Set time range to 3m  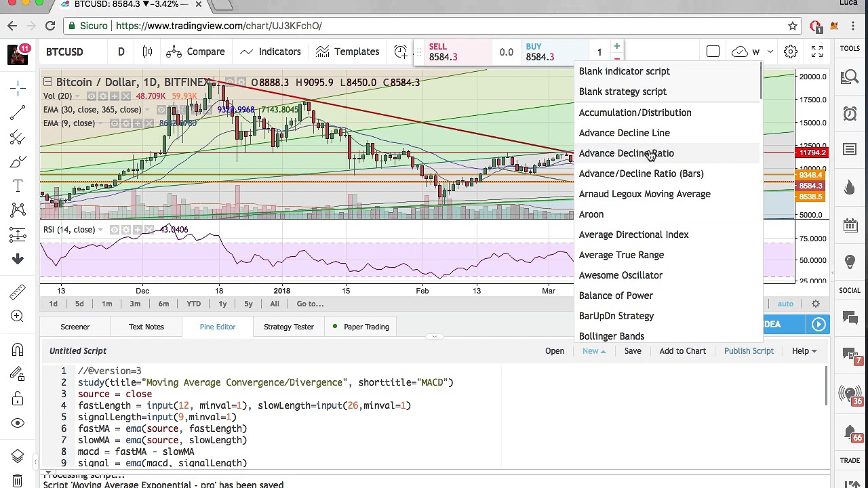tap(135, 304)
